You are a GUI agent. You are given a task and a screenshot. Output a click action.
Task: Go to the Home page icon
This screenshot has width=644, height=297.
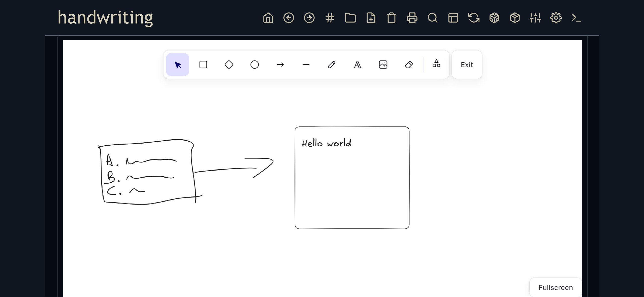coord(268,18)
